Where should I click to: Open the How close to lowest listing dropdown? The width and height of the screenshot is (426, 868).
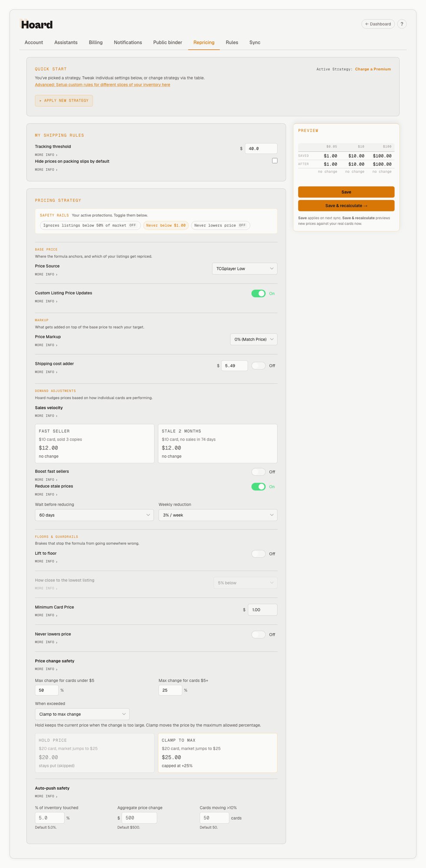pyautogui.click(x=246, y=583)
